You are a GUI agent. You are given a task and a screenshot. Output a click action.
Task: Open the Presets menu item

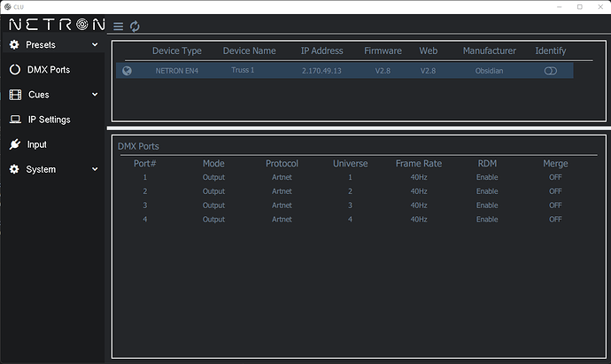point(53,45)
